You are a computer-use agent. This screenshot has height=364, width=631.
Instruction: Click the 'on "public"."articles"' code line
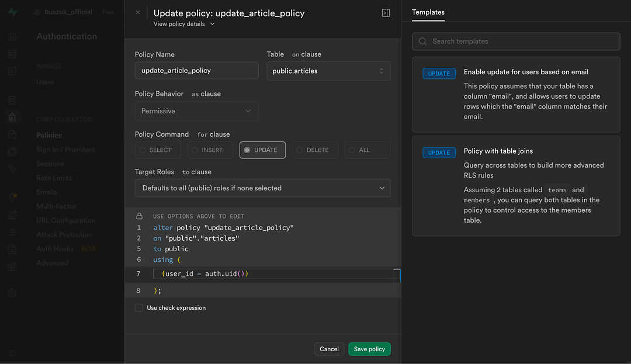tap(196, 238)
